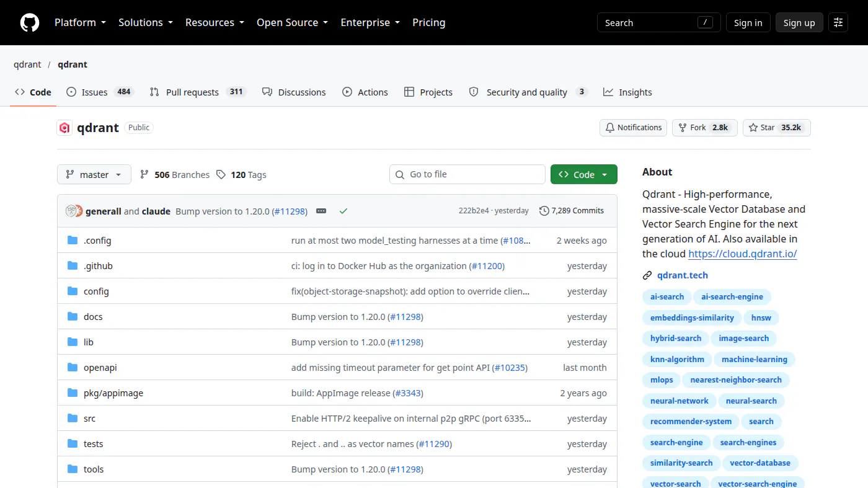This screenshot has width=868, height=488.
Task: Open the Solutions dropdown menu
Action: point(146,22)
